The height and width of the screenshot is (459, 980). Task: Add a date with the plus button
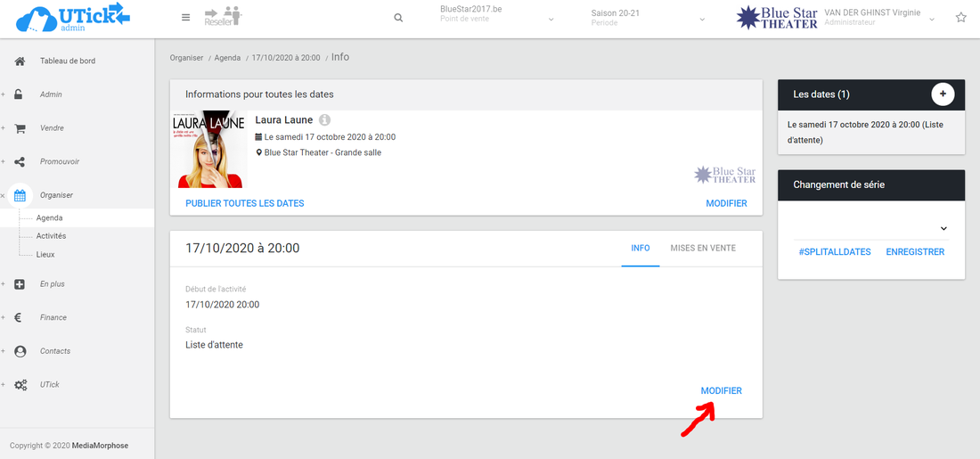coord(943,94)
